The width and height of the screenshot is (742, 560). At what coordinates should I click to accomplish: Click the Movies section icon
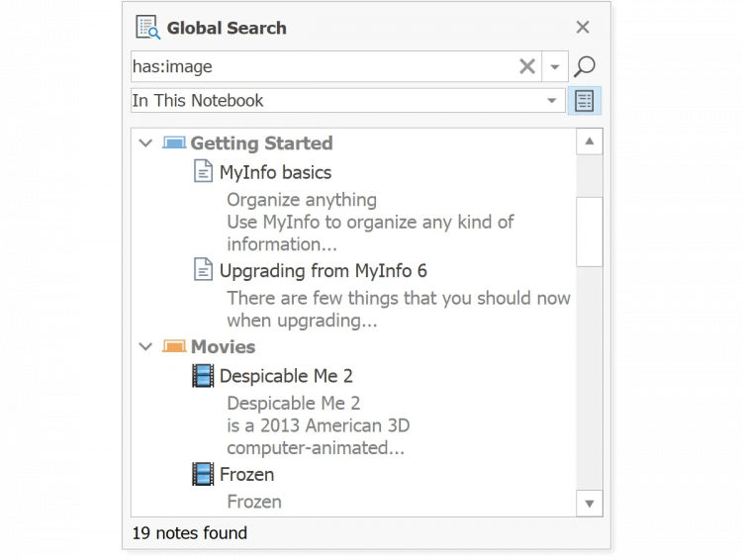(x=174, y=347)
